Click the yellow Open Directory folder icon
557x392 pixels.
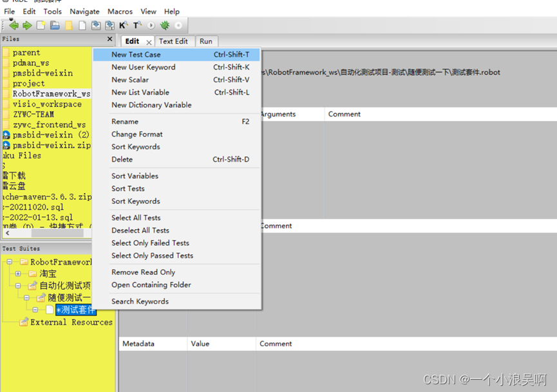(69, 26)
